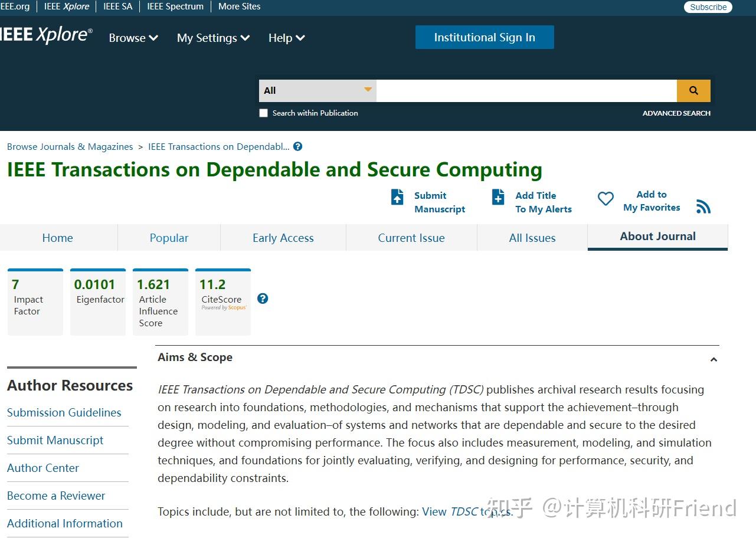This screenshot has width=756, height=538.
Task: Click inside the search input field
Action: coord(525,90)
